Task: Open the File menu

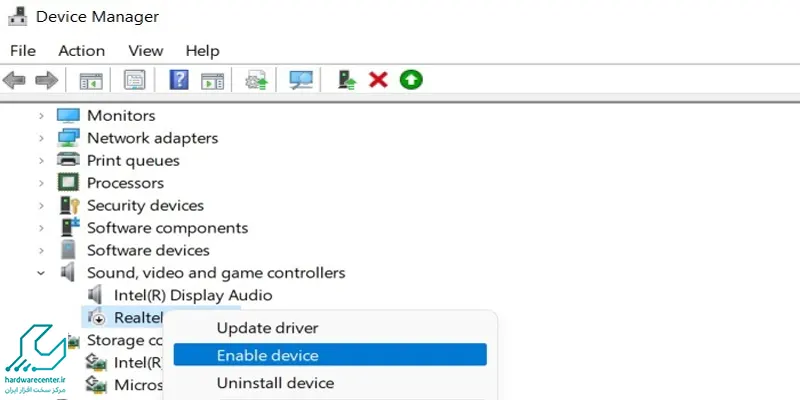Action: (23, 51)
